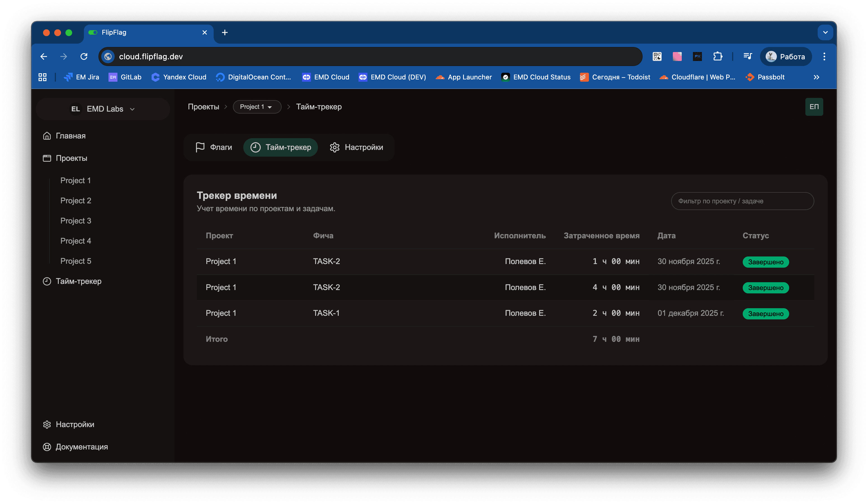This screenshot has height=504, width=868.
Task: Click the media control toolbar icon
Action: [747, 56]
